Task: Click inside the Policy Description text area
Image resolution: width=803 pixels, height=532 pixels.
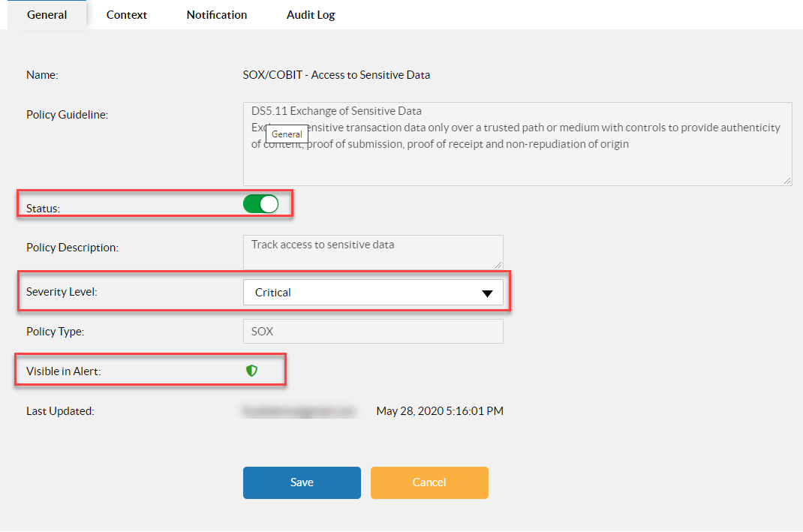Action: pyautogui.click(x=373, y=248)
